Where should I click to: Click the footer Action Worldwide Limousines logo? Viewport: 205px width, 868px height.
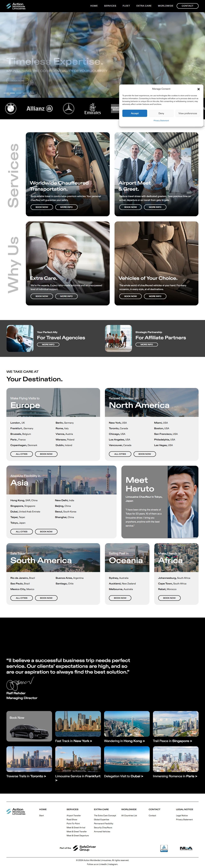pos(16,811)
